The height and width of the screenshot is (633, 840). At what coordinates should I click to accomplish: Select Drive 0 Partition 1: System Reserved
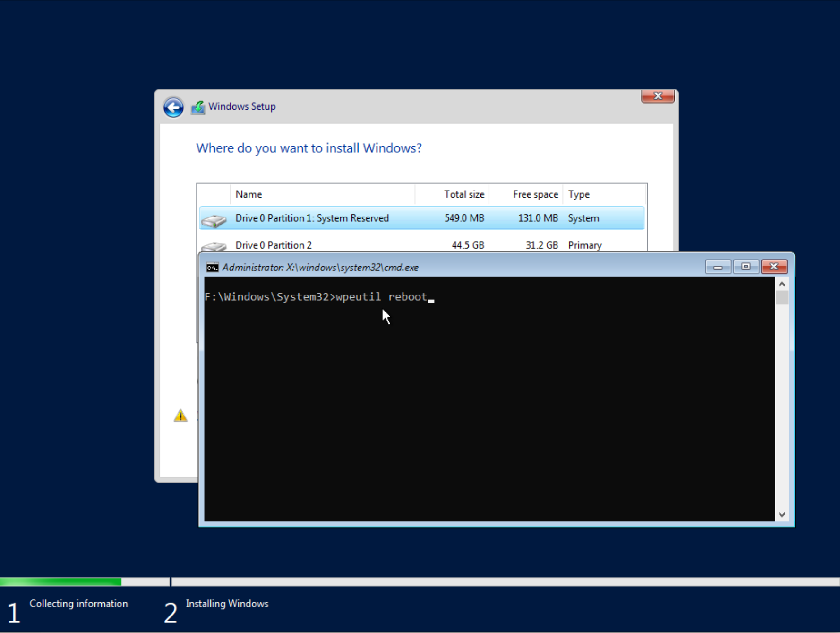421,218
